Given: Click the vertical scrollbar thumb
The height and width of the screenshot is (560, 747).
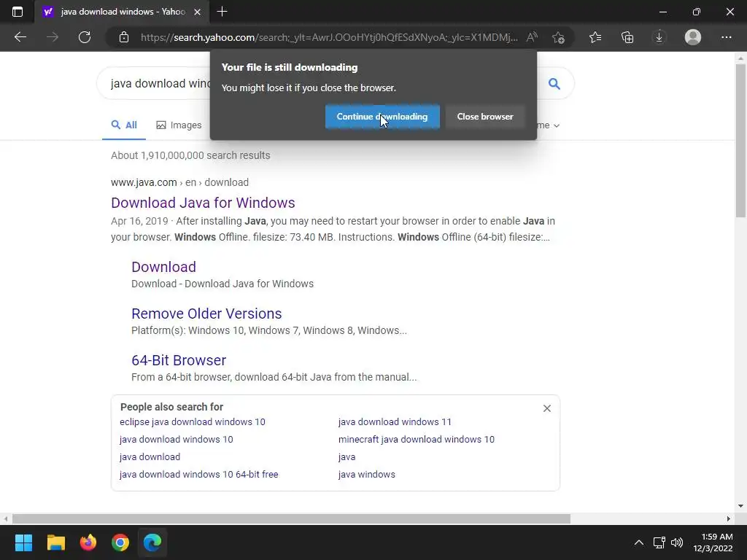Looking at the screenshot, I should point(740,141).
